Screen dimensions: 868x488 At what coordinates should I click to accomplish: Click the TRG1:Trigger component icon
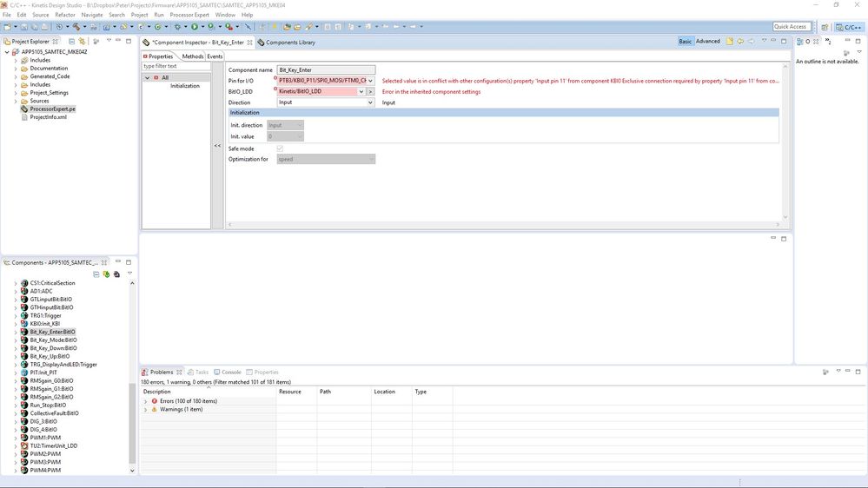[24, 315]
